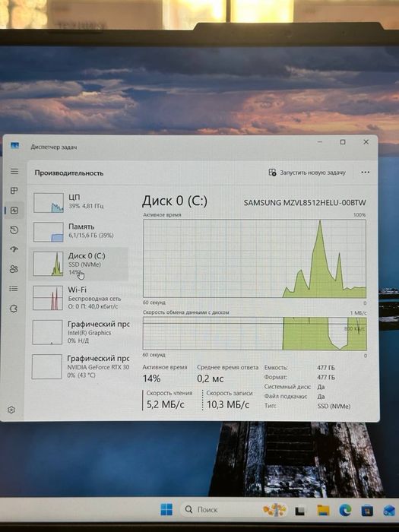Click the read speed value 5,2 МБ/с
Image resolution: width=399 pixels, height=532 pixels.
click(165, 404)
